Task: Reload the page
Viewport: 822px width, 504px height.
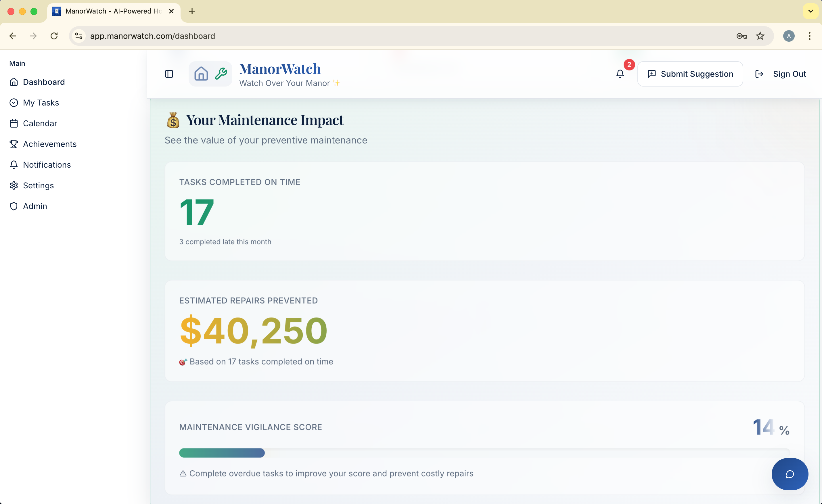Action: pos(54,36)
